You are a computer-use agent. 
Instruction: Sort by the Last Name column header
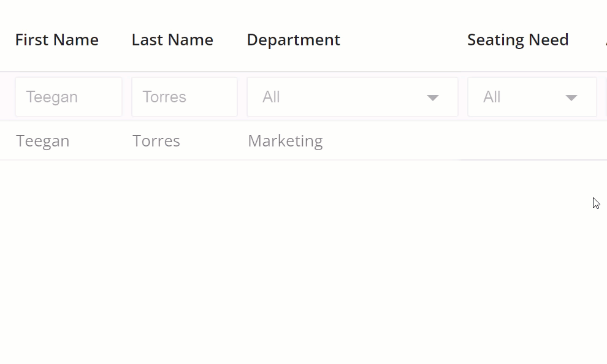tap(172, 39)
